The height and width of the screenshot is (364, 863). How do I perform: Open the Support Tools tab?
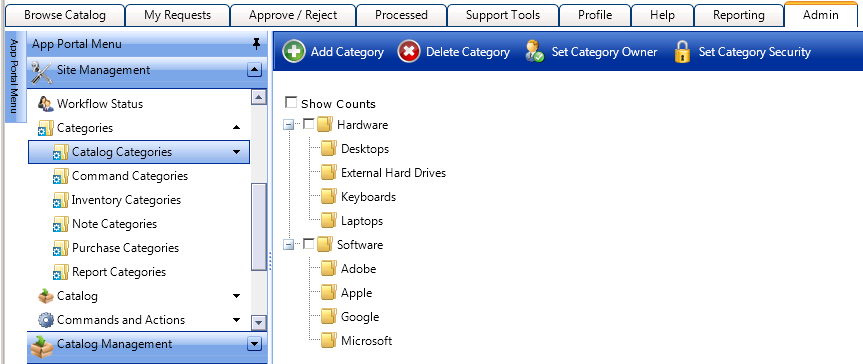[x=503, y=15]
